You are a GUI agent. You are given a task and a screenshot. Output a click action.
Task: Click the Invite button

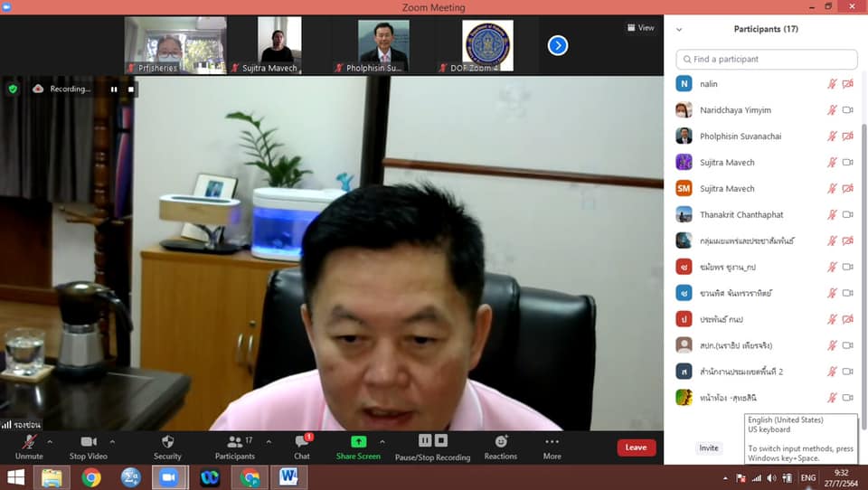[709, 448]
